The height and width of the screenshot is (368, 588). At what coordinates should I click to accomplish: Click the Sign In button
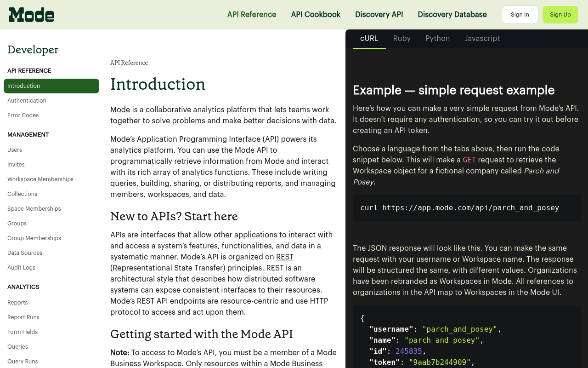coord(520,15)
